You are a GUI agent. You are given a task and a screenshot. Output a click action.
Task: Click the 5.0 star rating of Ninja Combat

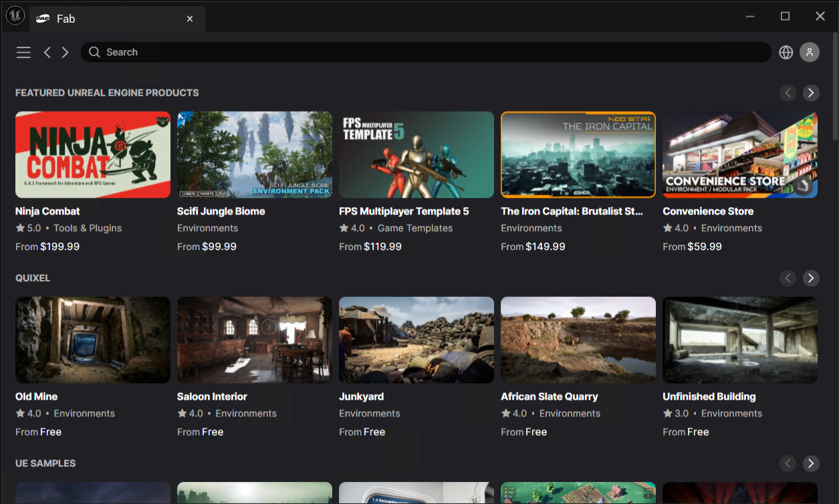coord(29,228)
